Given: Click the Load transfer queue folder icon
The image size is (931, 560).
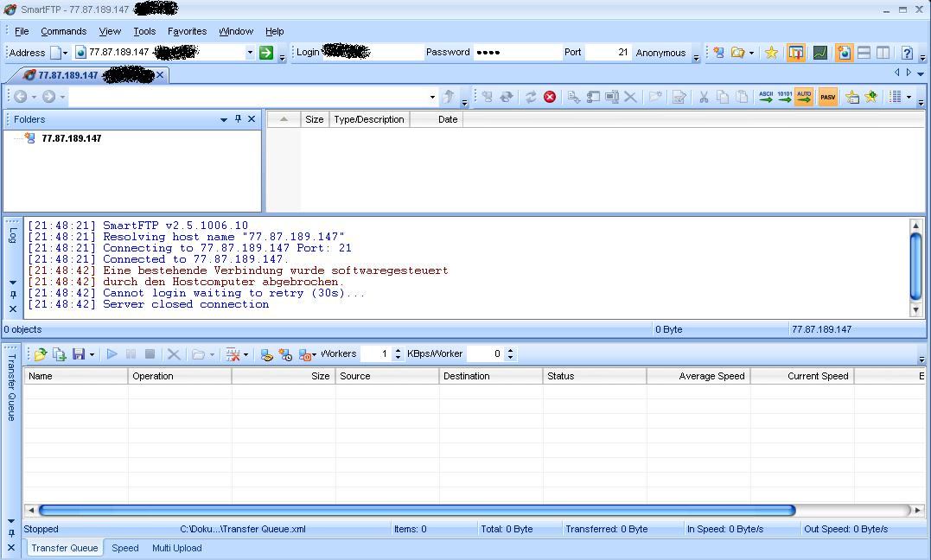Looking at the screenshot, I should click(x=41, y=354).
